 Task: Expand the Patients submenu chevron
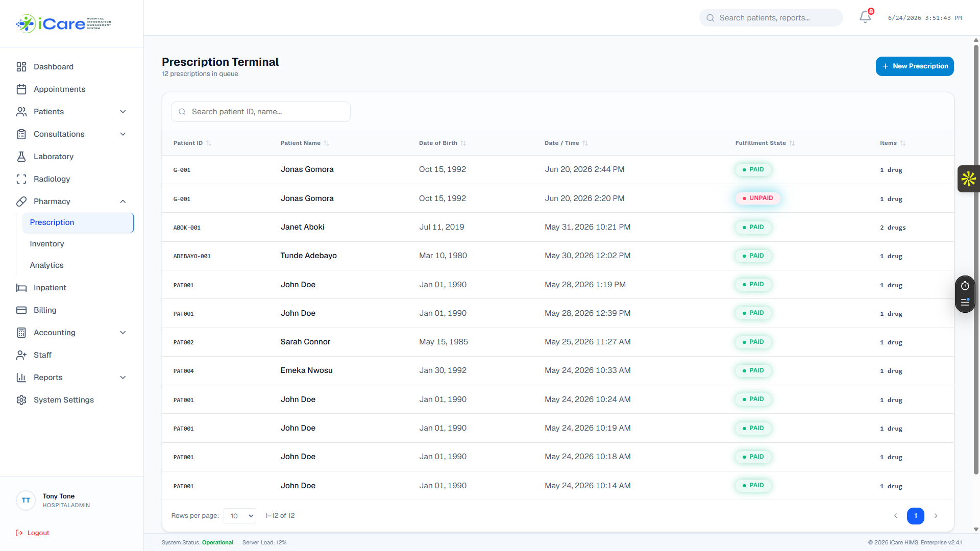pos(123,112)
